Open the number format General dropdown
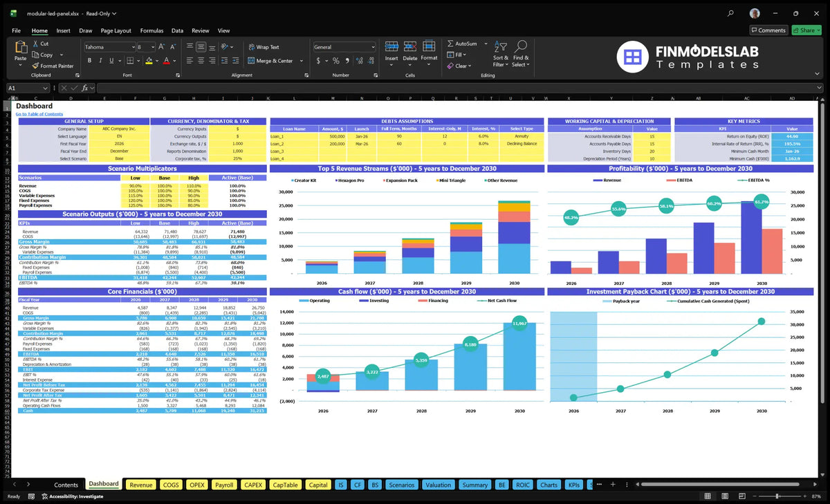The image size is (830, 504). pos(373,47)
